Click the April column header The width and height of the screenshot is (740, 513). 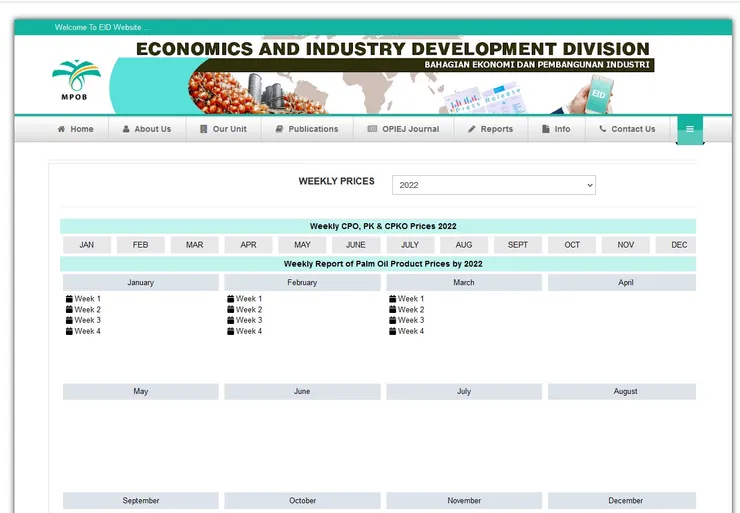pyautogui.click(x=622, y=282)
